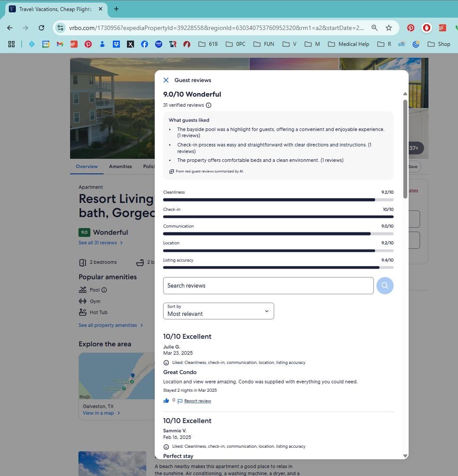The width and height of the screenshot is (458, 476).
Task: Select the Overview tab
Action: (86, 166)
